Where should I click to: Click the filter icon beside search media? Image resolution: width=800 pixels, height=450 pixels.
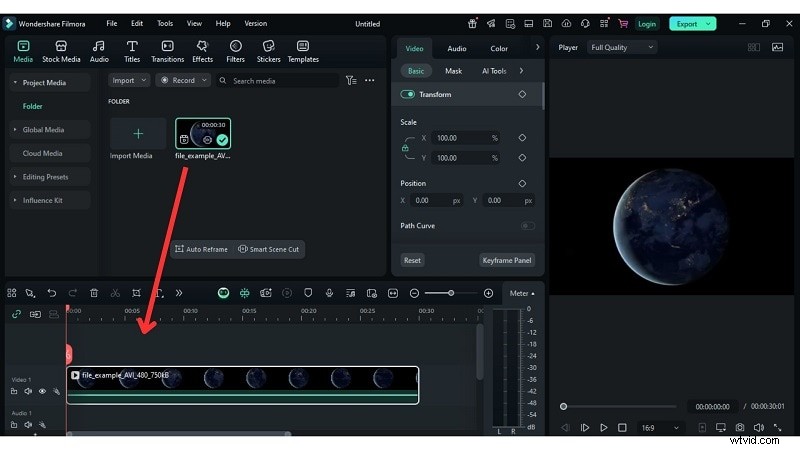point(350,80)
